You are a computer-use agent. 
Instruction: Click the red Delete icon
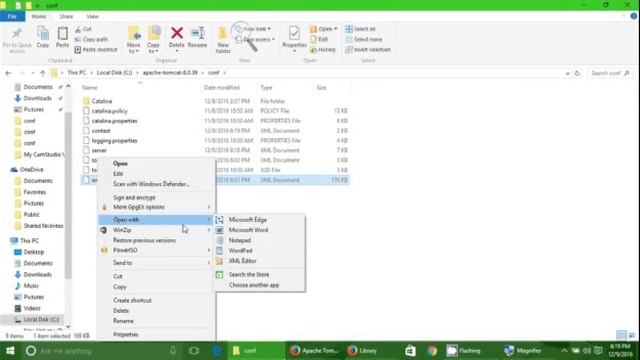tap(177, 33)
